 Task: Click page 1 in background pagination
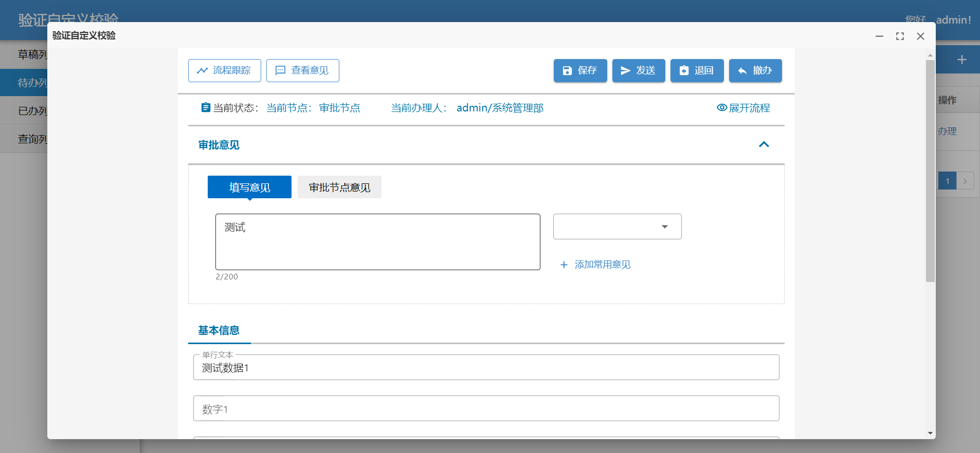pos(947,181)
